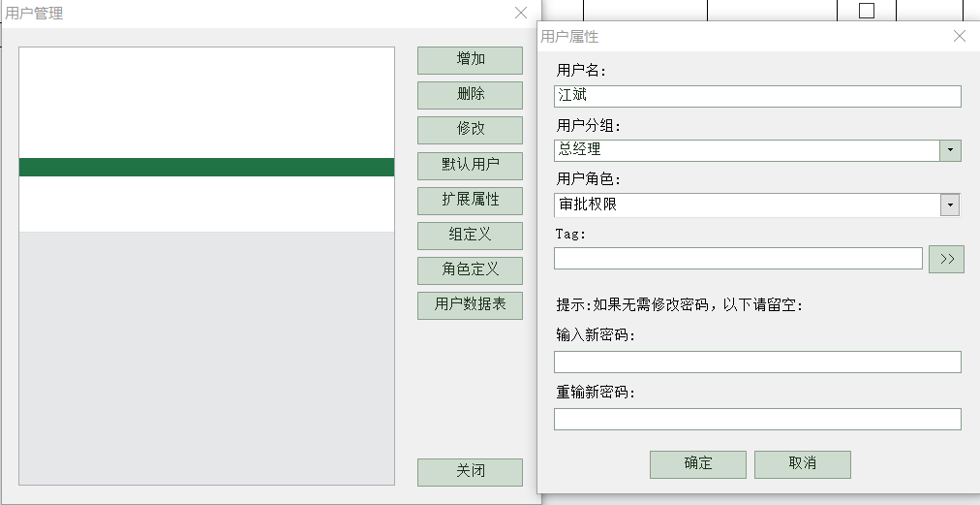The image size is (980, 505).
Task: Expand the 用户角色 dropdown arrow
Action: (950, 205)
